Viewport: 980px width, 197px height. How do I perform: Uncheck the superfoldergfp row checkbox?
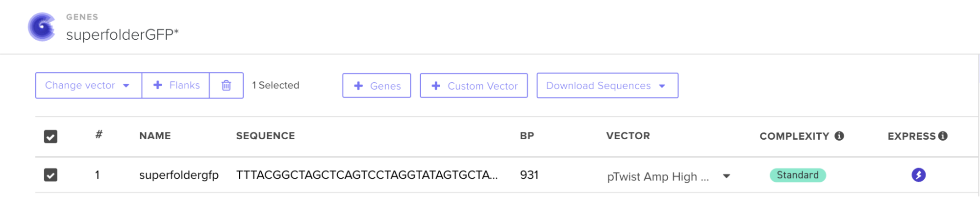point(50,175)
